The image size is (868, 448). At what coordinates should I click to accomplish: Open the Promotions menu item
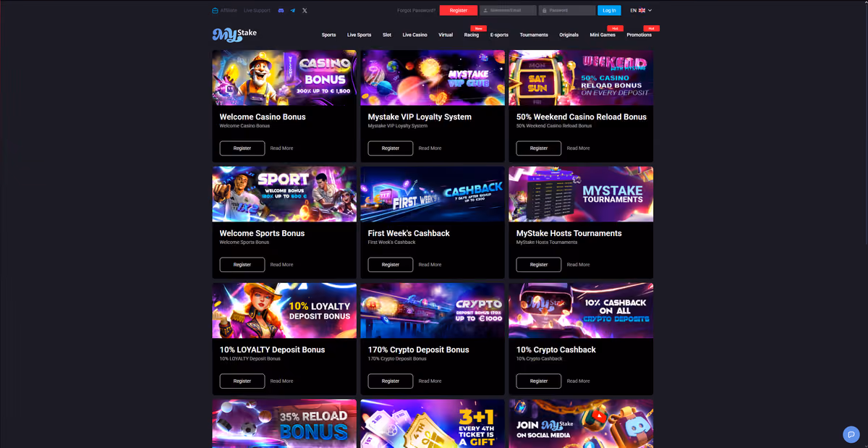tap(639, 35)
